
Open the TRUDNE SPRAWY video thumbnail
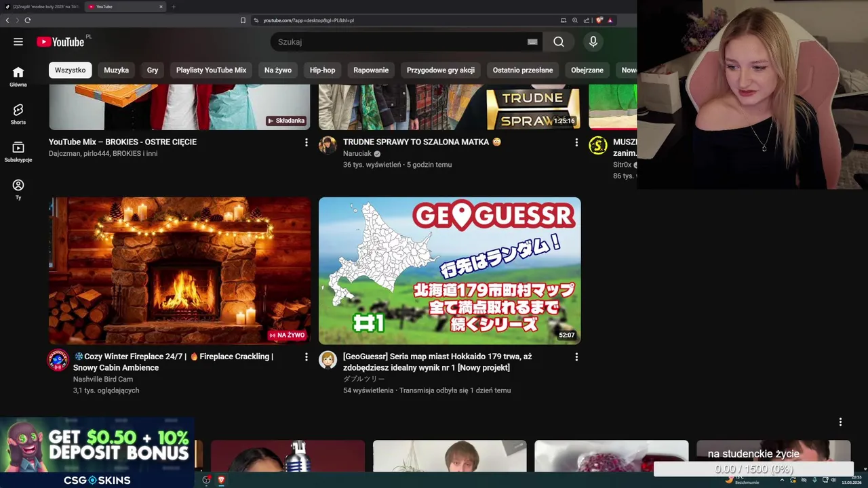[450, 107]
